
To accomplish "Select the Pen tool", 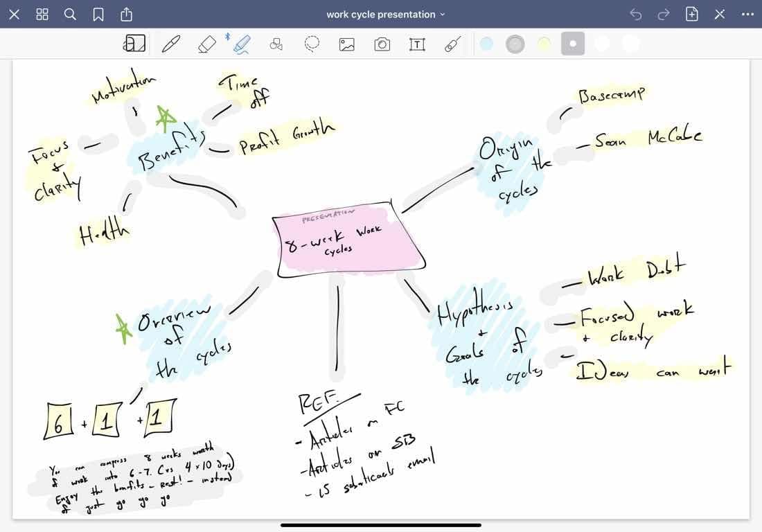I will click(170, 44).
